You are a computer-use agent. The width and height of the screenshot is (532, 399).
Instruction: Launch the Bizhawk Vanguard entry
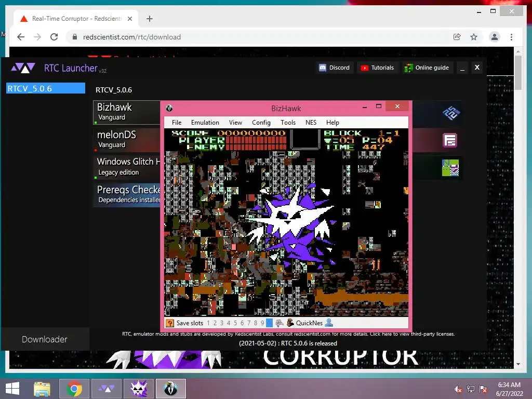(127, 112)
